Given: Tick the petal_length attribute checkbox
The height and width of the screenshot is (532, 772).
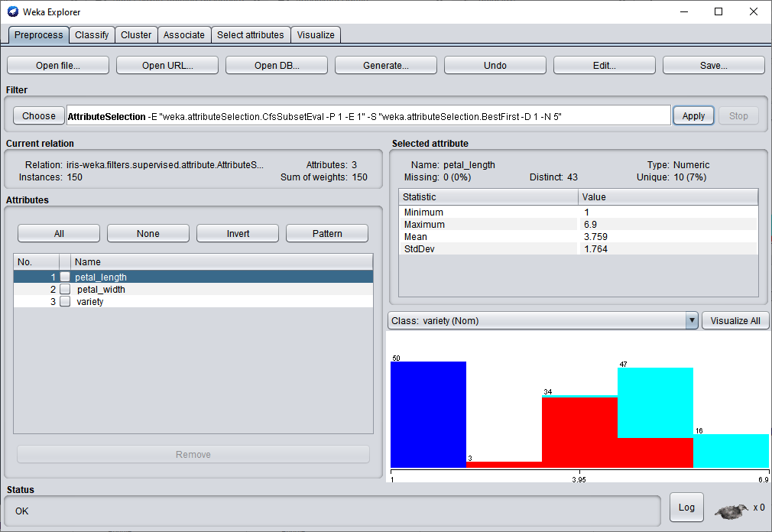Looking at the screenshot, I should 66,277.
